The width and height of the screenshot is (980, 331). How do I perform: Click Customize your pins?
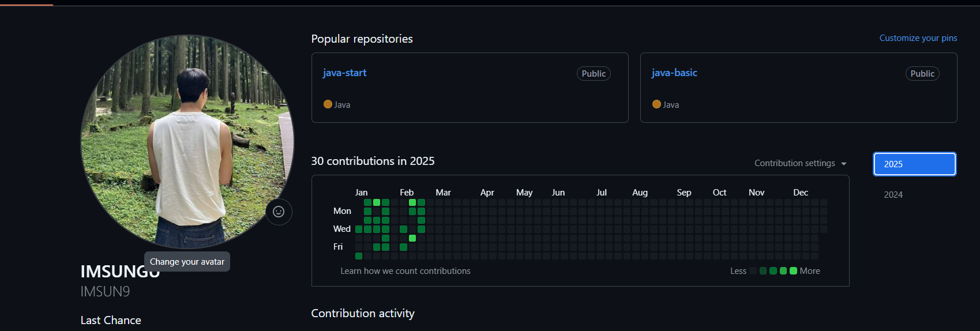tap(918, 38)
